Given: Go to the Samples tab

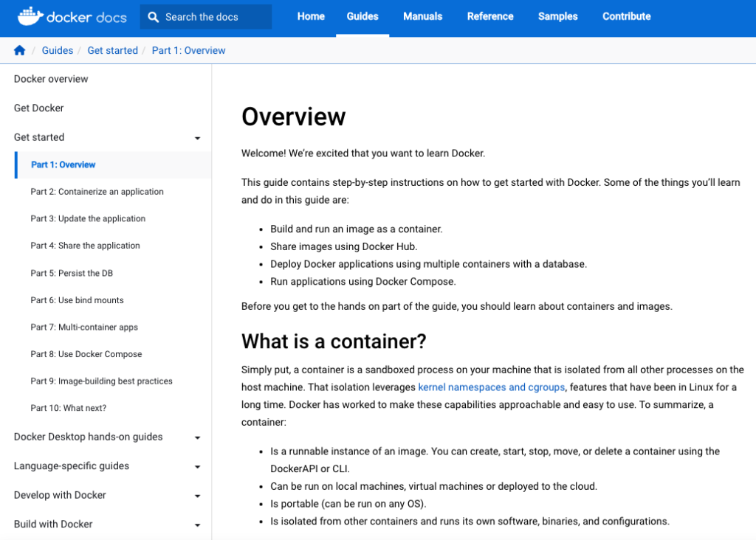Looking at the screenshot, I should tap(558, 16).
